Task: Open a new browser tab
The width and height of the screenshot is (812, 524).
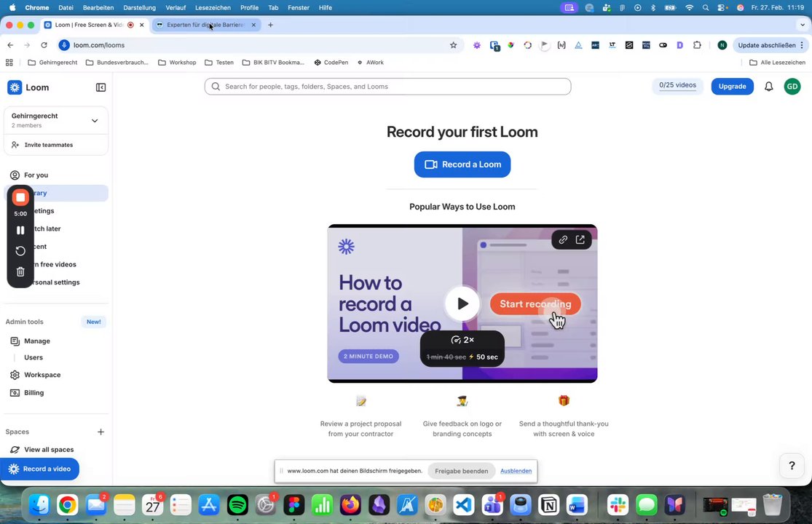Action: point(270,25)
